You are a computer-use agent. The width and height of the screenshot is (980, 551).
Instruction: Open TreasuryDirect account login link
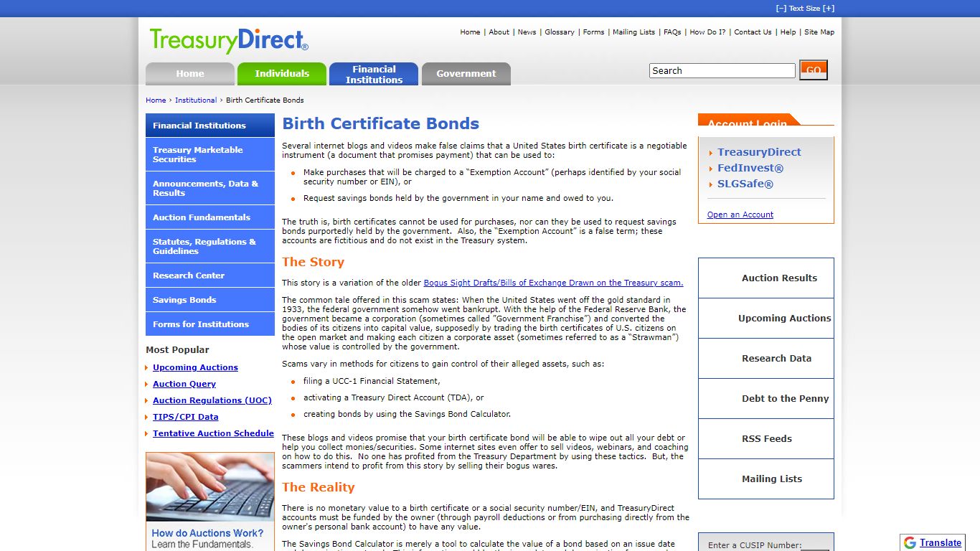(759, 152)
